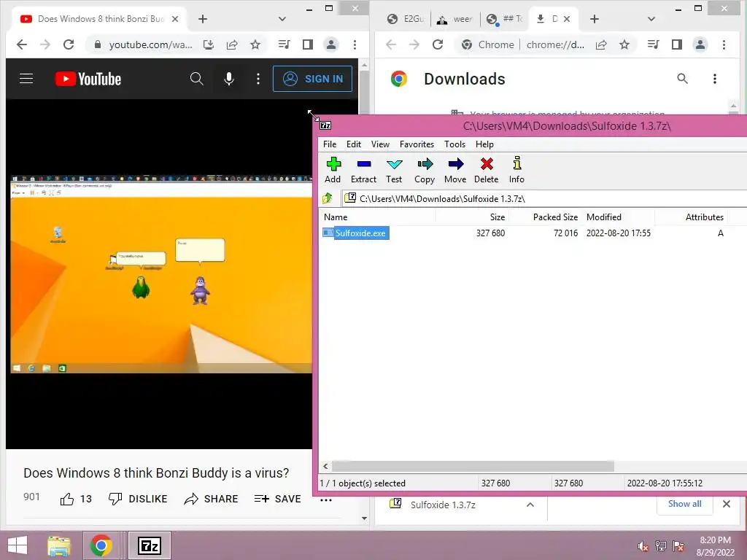
Task: Delete the selected file with Delete icon
Action: pos(487,170)
